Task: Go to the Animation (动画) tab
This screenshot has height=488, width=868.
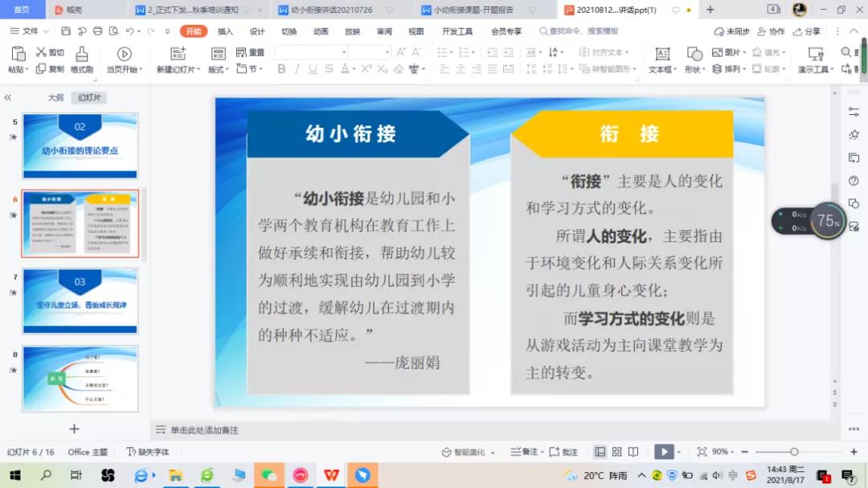Action: (321, 31)
